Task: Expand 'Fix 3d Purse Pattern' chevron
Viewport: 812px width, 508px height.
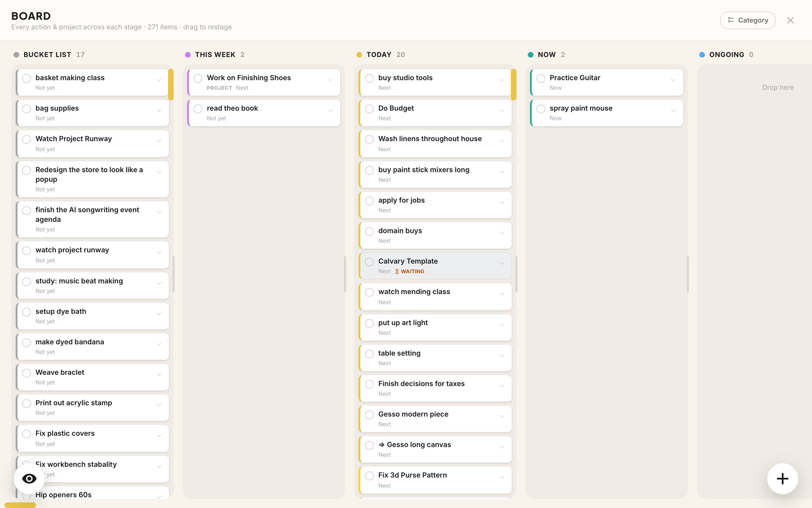Action: 502,478
